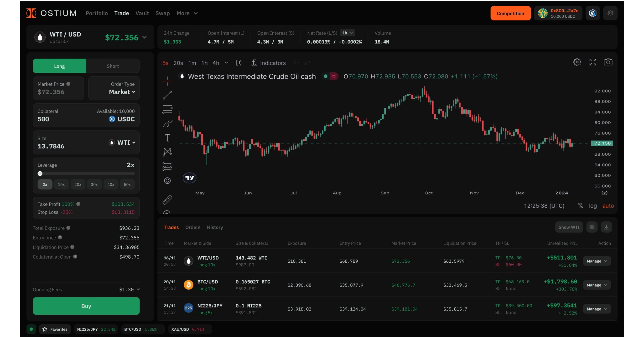Image resolution: width=644 pixels, height=337 pixels.
Task: Open the Portfolio page
Action: pyautogui.click(x=97, y=13)
